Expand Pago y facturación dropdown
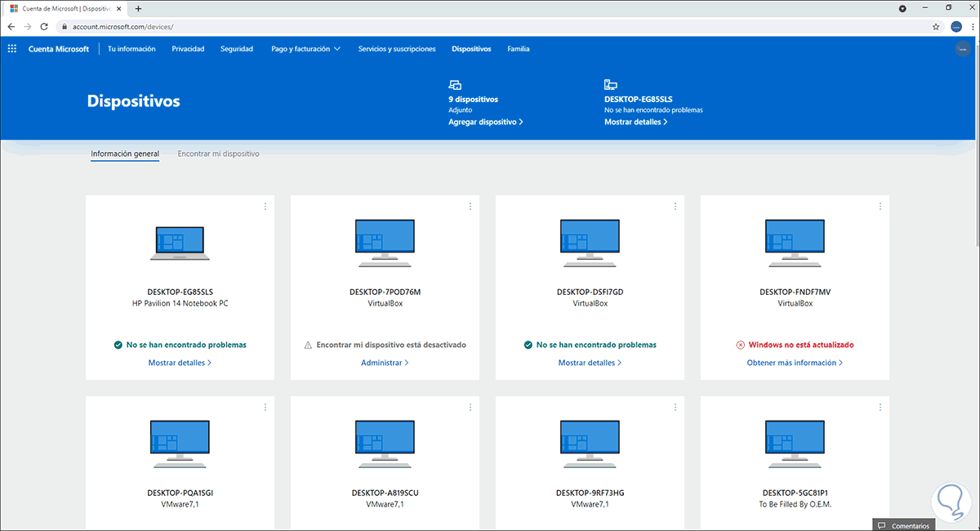 306,49
